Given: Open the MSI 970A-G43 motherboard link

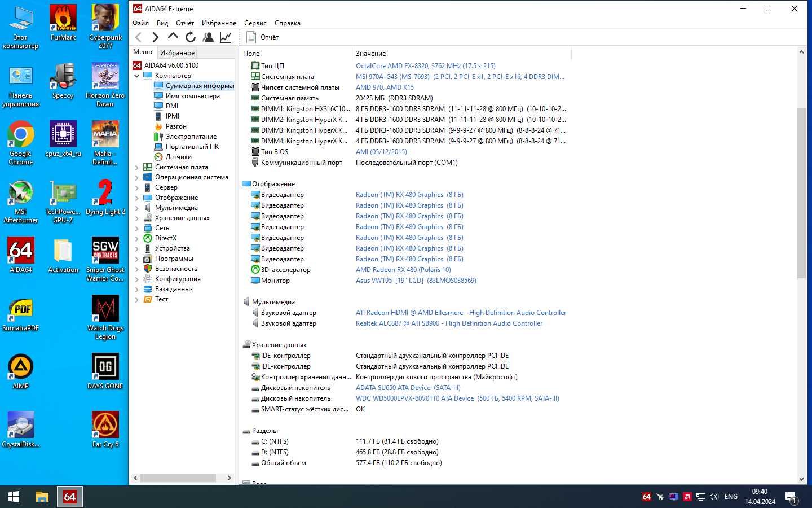Looking at the screenshot, I should pos(460,77).
